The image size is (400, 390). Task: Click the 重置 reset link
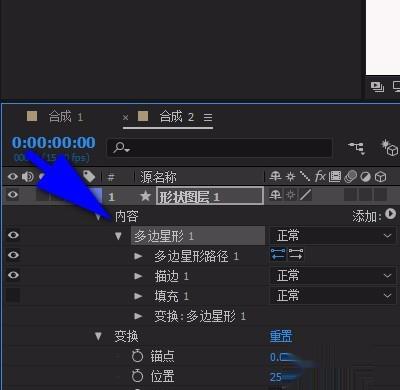point(281,336)
